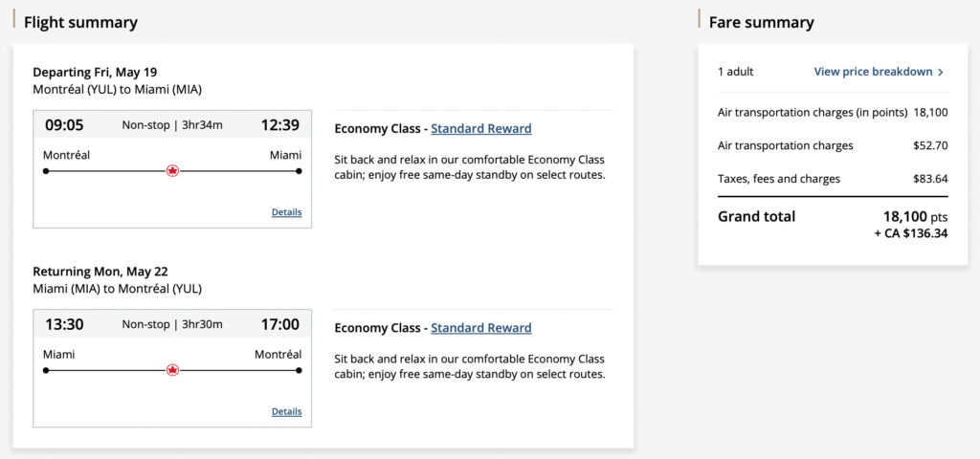Click the Air Canada logo on departing flight
Viewport: 980px width, 459px height.
point(172,171)
